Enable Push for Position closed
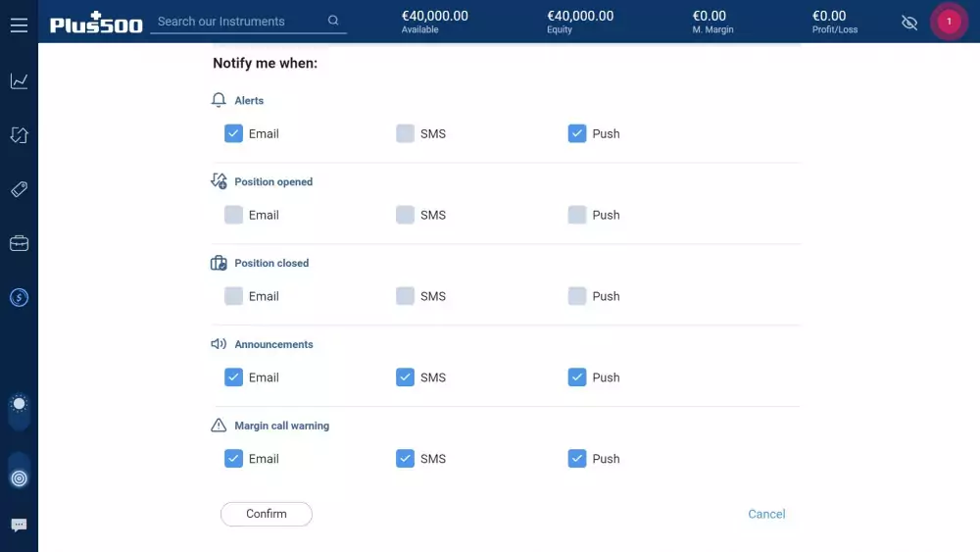The height and width of the screenshot is (552, 980). coord(577,296)
